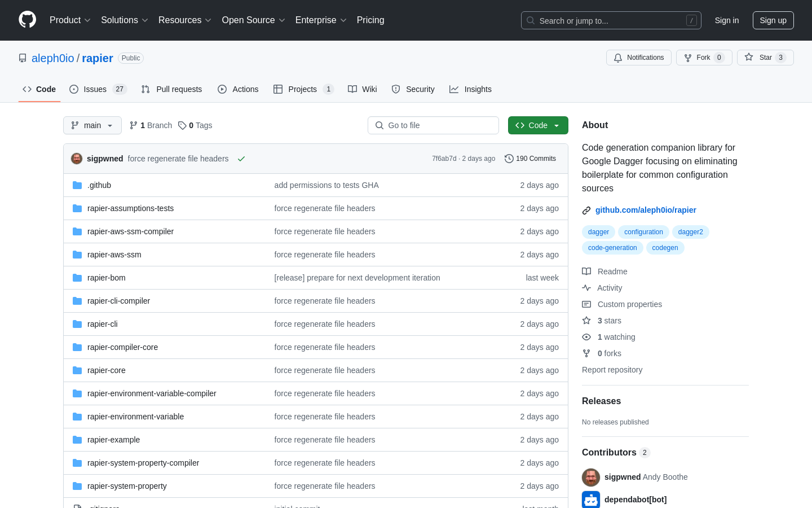The width and height of the screenshot is (812, 508).
Task: Click the codegen topic tag
Action: [665, 248]
